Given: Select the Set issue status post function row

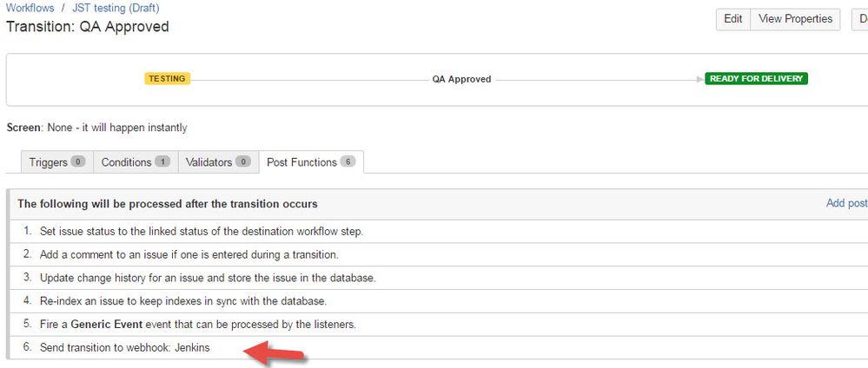Looking at the screenshot, I should (439, 232).
